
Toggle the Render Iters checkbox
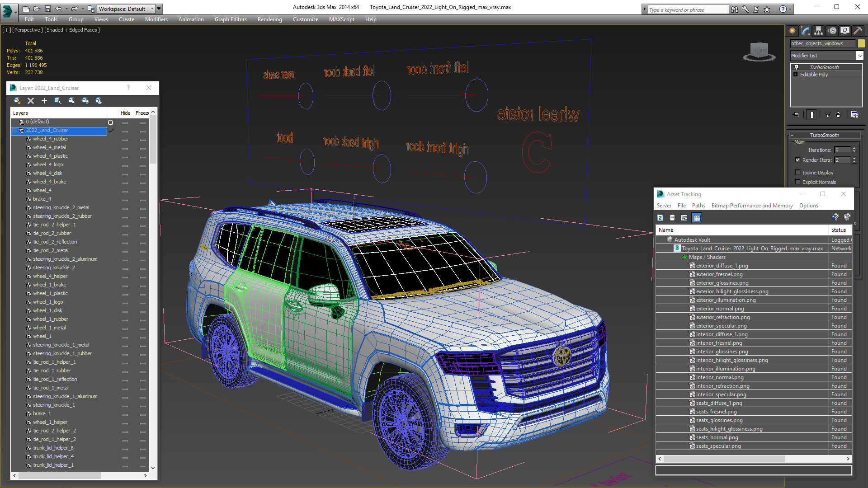pos(798,160)
